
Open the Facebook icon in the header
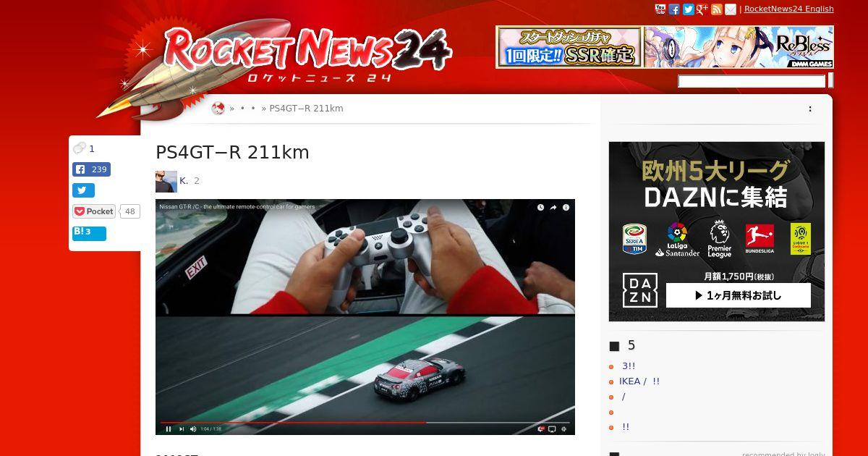click(x=674, y=9)
